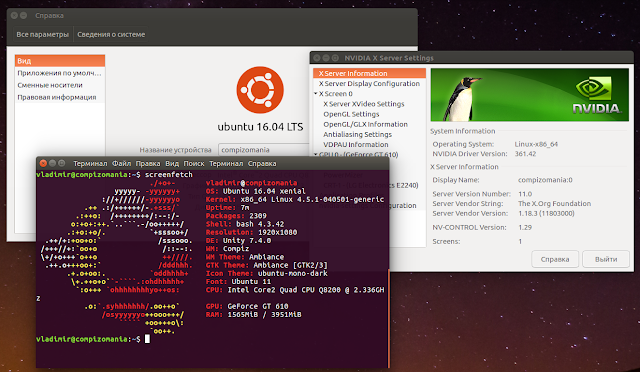
Task: Select GPU 0 (GeForce GT 610) item
Action: click(358, 154)
